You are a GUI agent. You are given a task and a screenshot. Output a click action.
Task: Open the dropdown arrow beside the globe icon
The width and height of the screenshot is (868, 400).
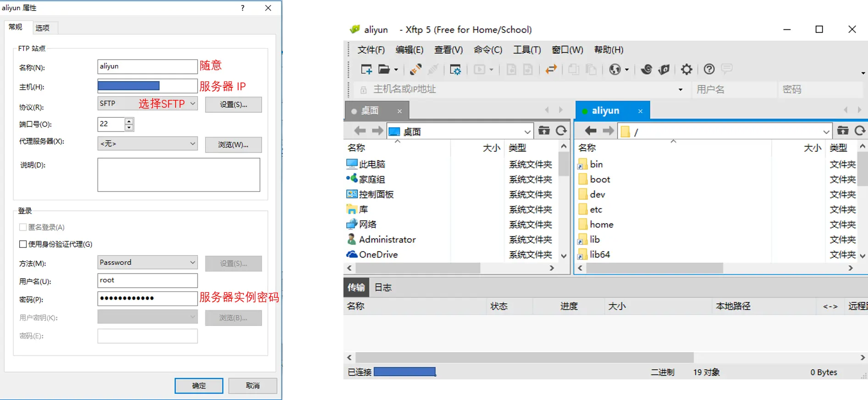627,70
